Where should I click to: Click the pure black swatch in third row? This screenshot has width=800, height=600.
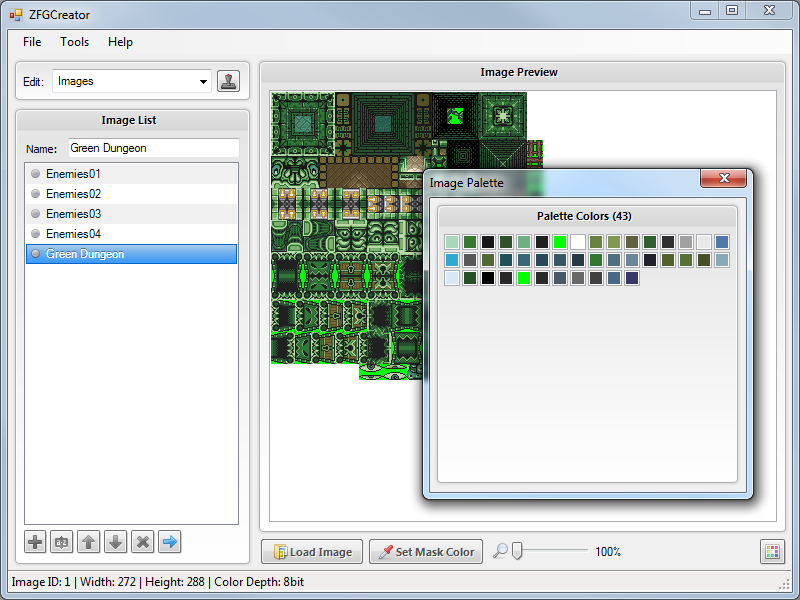(488, 278)
